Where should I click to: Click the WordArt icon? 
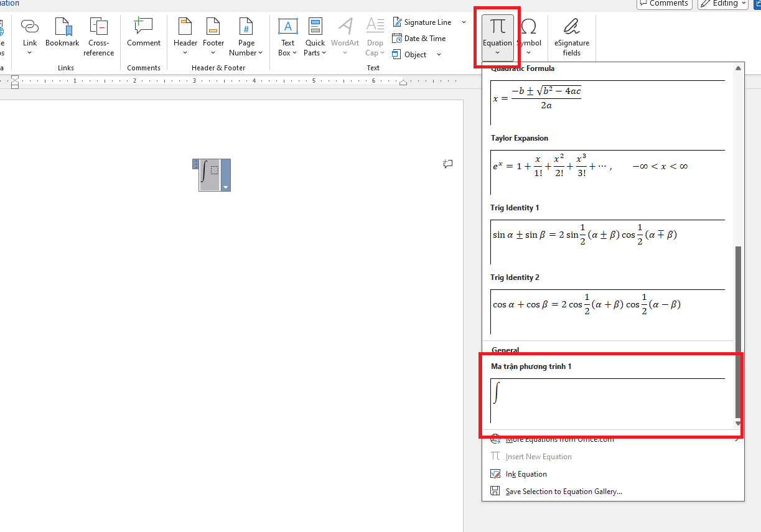click(x=345, y=26)
